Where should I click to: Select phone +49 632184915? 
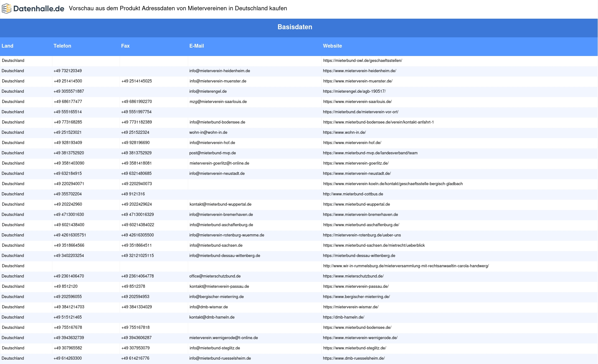[68, 174]
